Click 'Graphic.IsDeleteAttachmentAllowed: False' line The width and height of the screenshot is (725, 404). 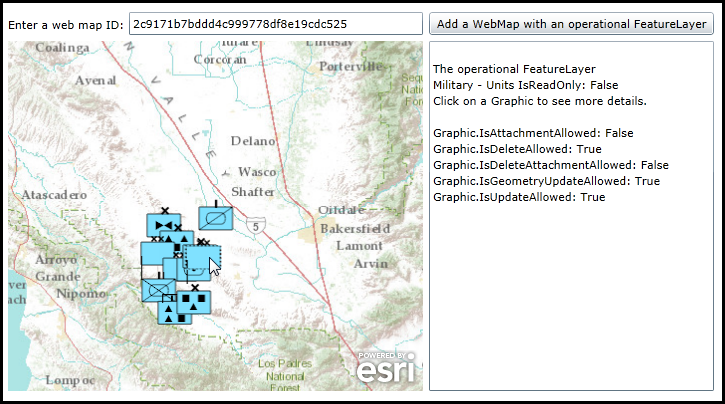pos(551,165)
